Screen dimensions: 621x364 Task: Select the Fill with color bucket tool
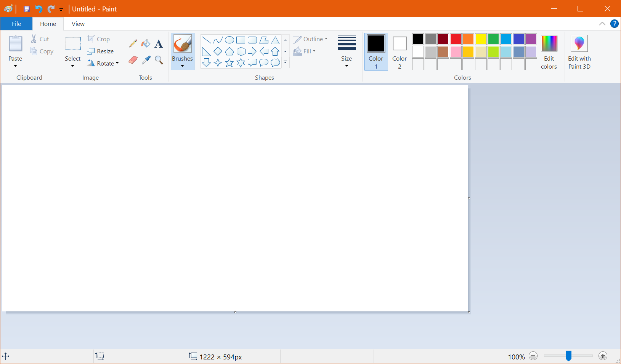tap(146, 43)
